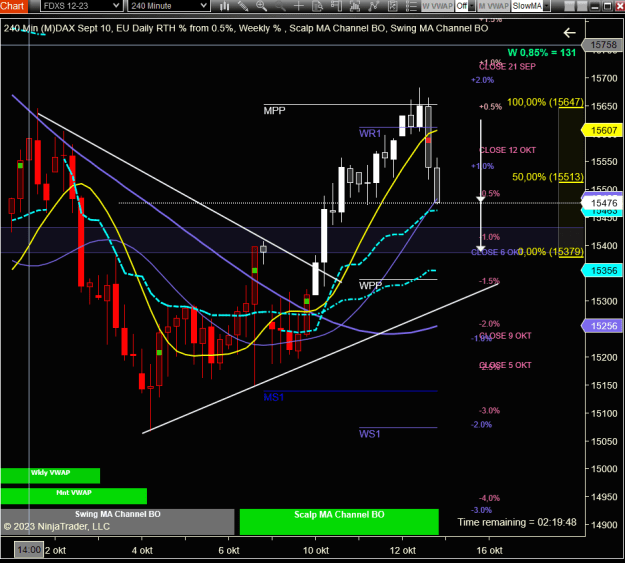
Task: Click the 15000 price axis label
Action: coord(604,469)
